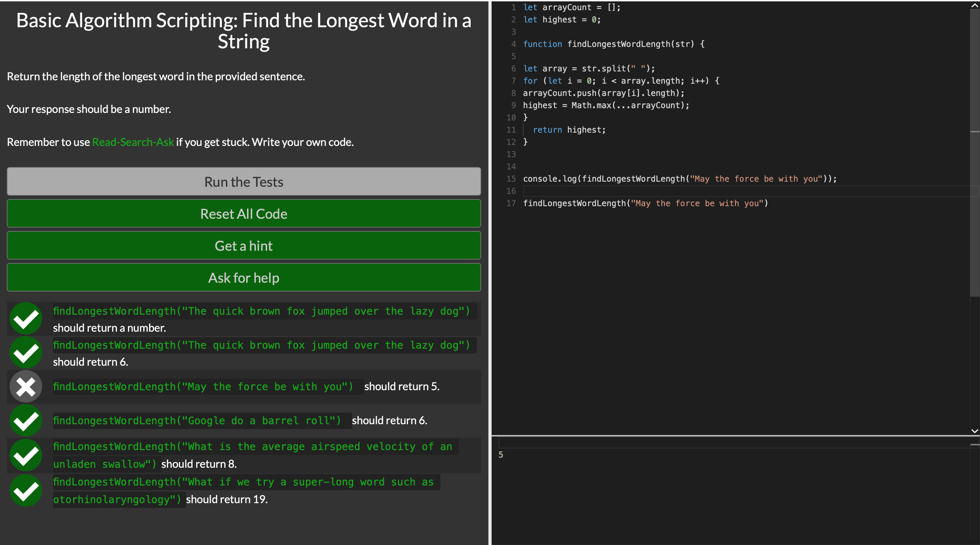Click checkmark icon for otorhinolaryngology test

(x=26, y=491)
